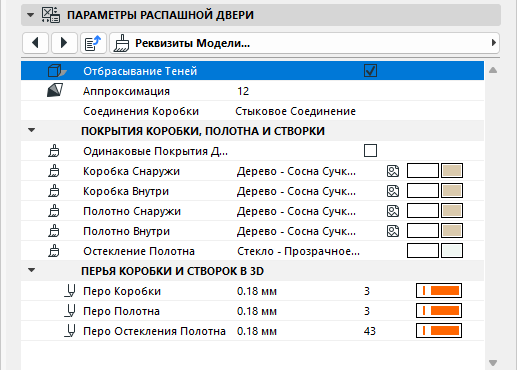The height and width of the screenshot is (370, 517).
Task: Select the Отбрасывание Теней row icon
Action: [57, 71]
